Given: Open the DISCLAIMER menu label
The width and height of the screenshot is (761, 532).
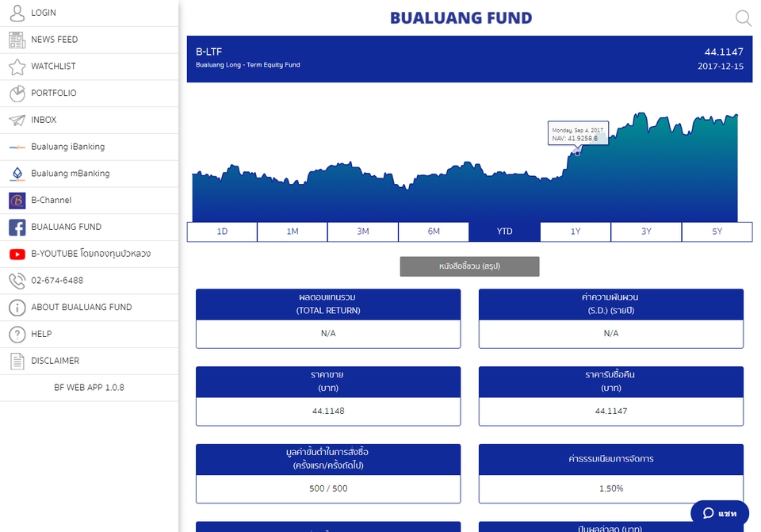Looking at the screenshot, I should coord(55,360).
